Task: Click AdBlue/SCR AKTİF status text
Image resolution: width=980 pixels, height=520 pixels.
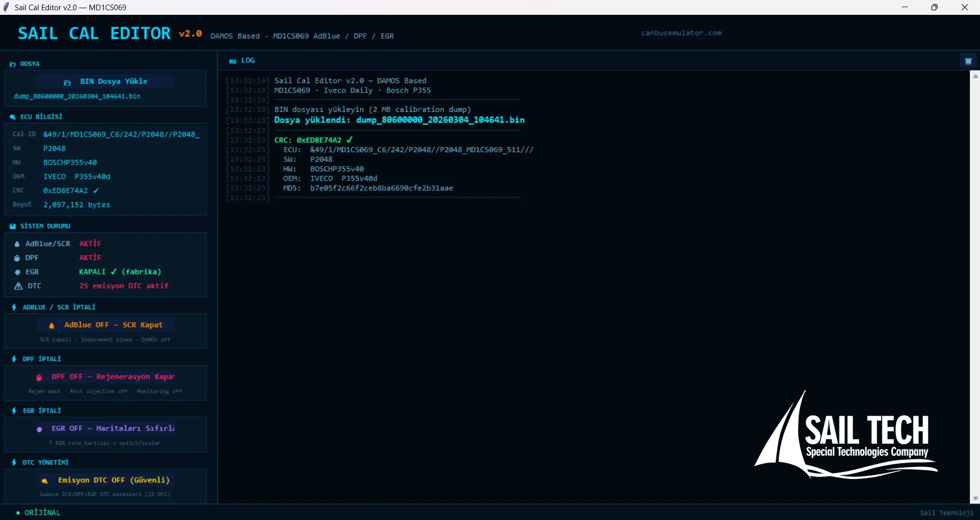Action: 90,244
